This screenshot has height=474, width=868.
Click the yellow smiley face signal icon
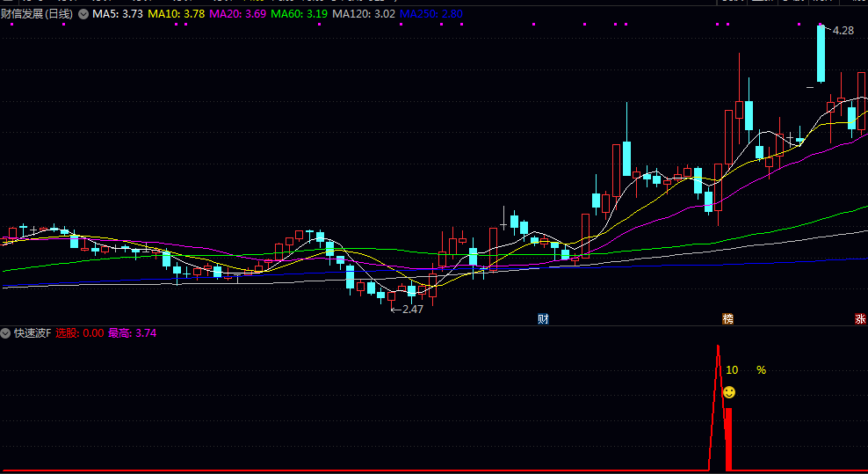click(x=729, y=391)
